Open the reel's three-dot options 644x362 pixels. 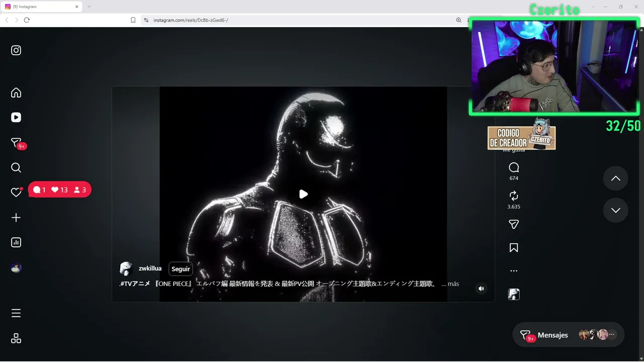pyautogui.click(x=514, y=271)
